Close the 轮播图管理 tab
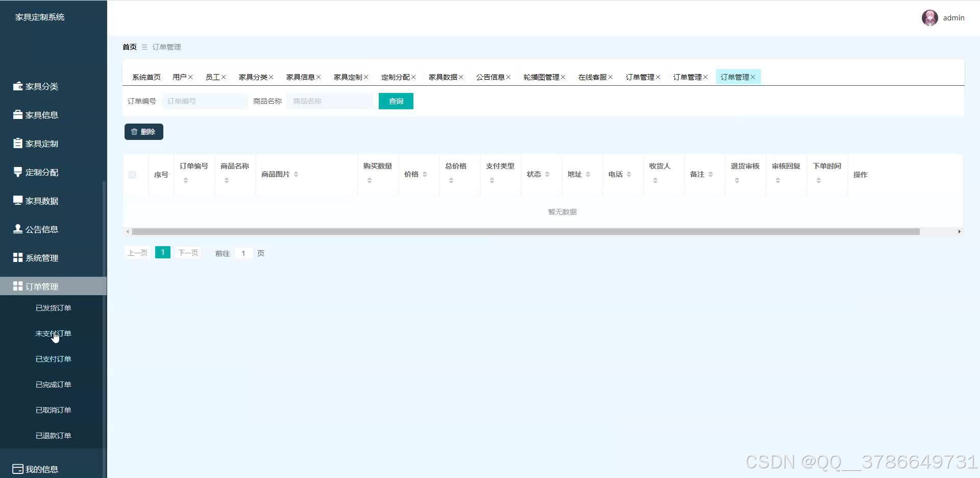Image resolution: width=980 pixels, height=478 pixels. pyautogui.click(x=563, y=77)
